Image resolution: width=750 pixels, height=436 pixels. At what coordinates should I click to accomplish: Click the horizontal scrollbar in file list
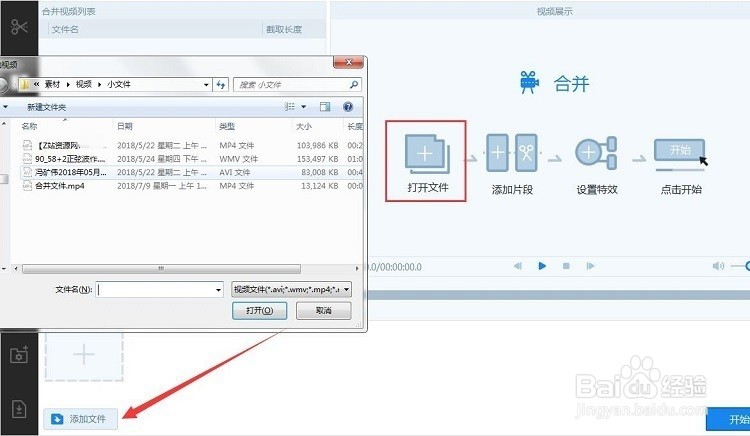[x=162, y=269]
